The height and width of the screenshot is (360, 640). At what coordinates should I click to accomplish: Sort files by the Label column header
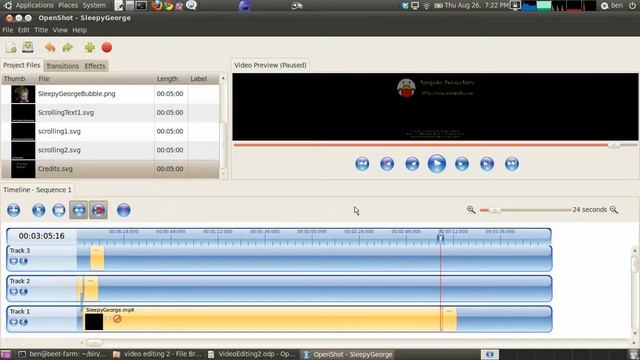(203, 79)
